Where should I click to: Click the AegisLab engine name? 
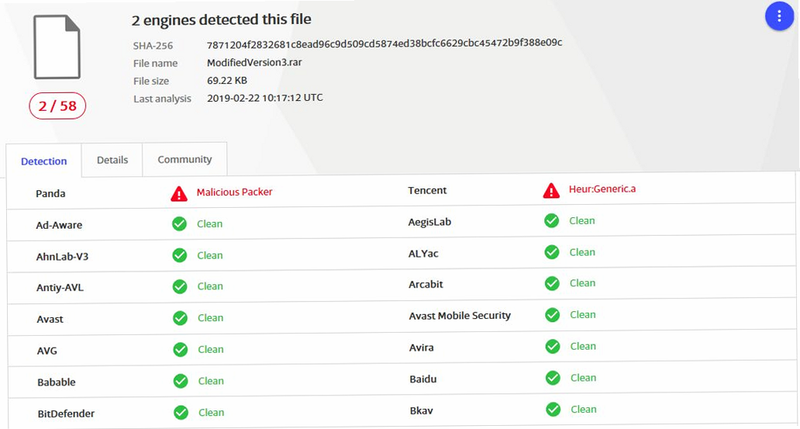coord(430,222)
